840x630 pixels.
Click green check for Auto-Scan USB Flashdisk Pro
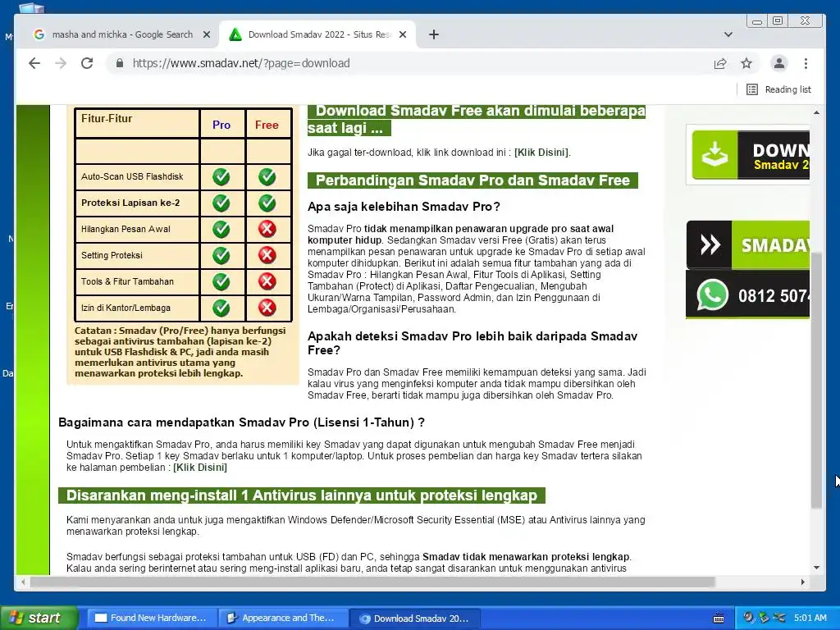[x=221, y=177]
